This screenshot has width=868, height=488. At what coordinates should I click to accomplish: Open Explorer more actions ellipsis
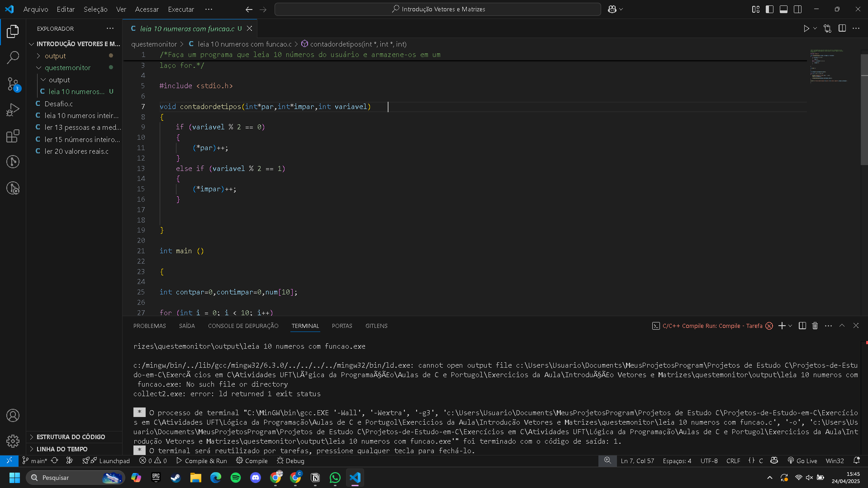pos(110,28)
